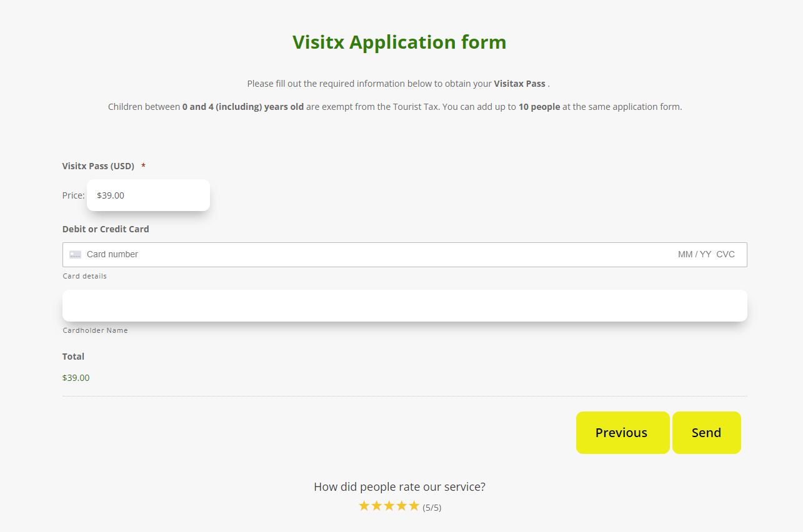Click the Cardholder Name caption
This screenshot has height=532, width=803.
95,330
